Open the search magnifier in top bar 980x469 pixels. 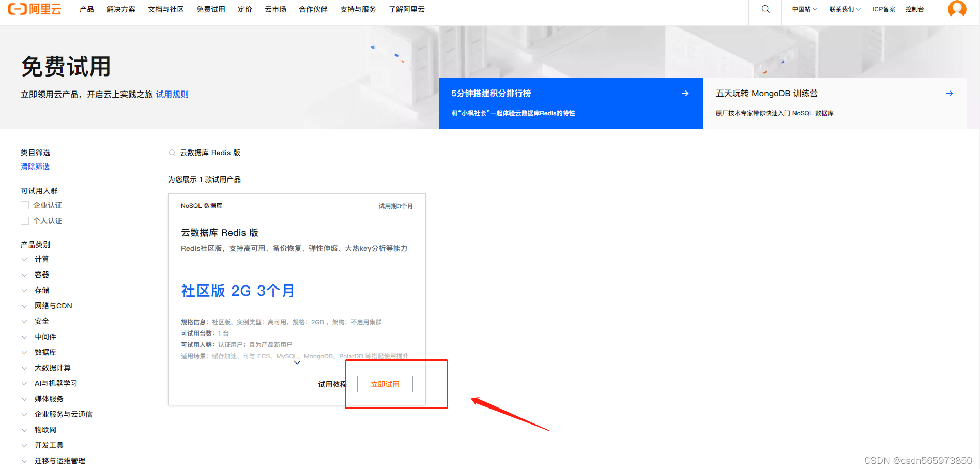click(765, 9)
